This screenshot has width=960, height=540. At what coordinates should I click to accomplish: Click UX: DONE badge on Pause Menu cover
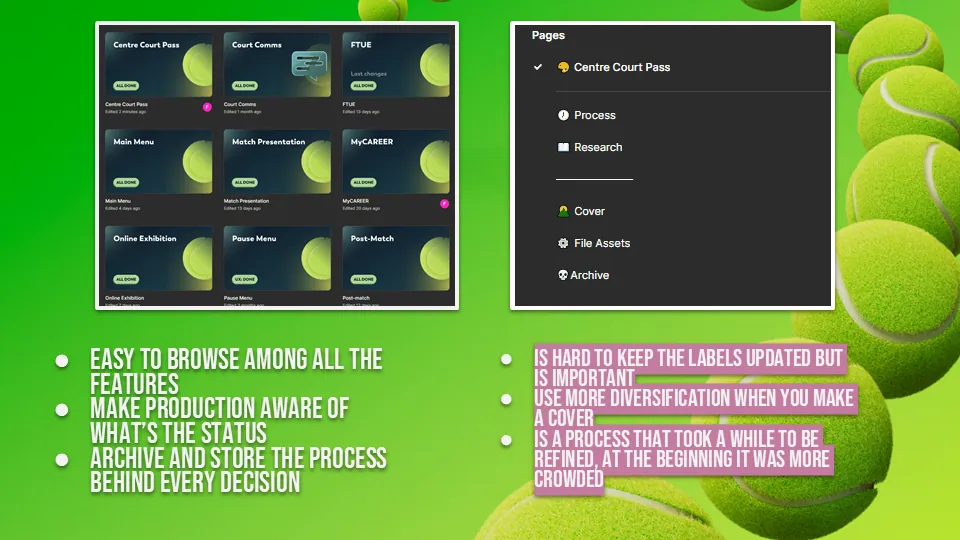tap(245, 279)
